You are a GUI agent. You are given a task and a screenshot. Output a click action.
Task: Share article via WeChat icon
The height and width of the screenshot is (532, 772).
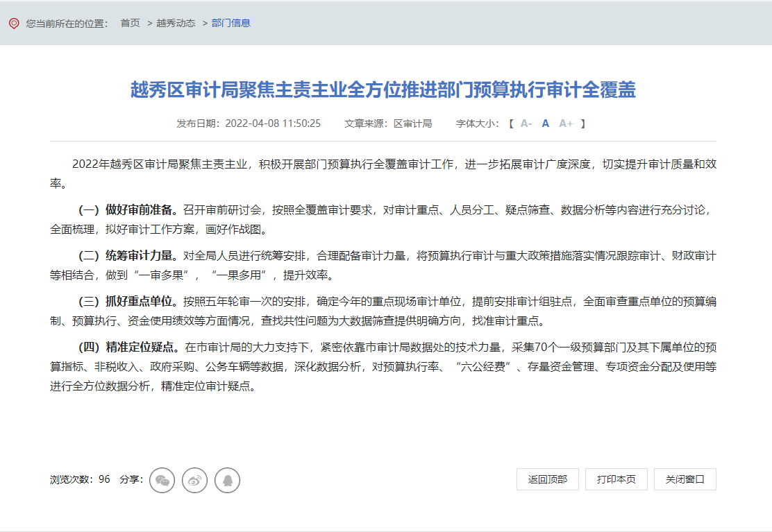click(162, 480)
